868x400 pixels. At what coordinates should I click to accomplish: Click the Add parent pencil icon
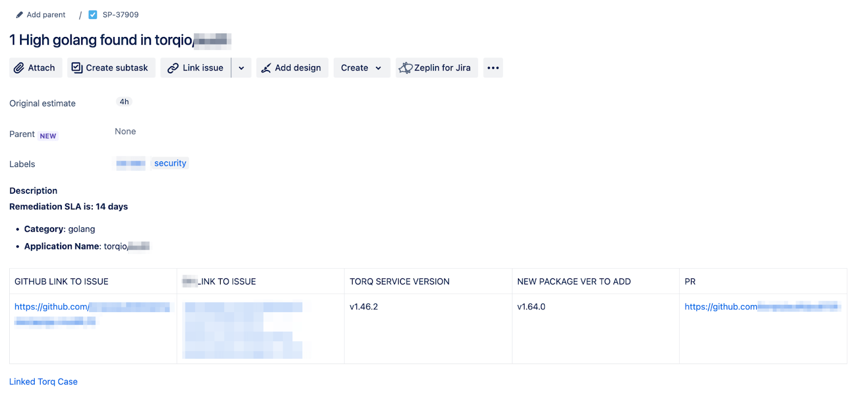point(20,15)
